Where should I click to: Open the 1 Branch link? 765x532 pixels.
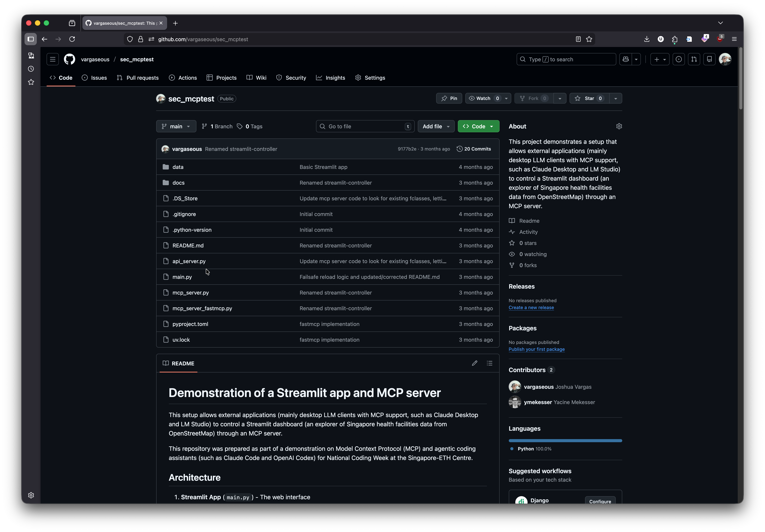pos(217,126)
